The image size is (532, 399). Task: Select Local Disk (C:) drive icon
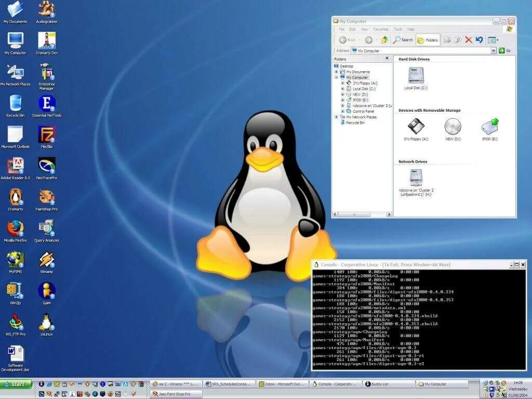coord(416,78)
